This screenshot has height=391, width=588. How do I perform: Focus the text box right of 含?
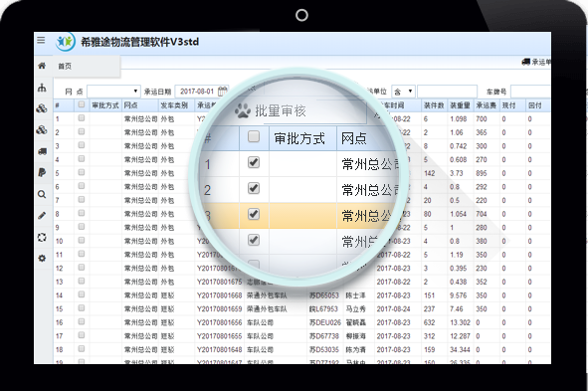pos(447,92)
